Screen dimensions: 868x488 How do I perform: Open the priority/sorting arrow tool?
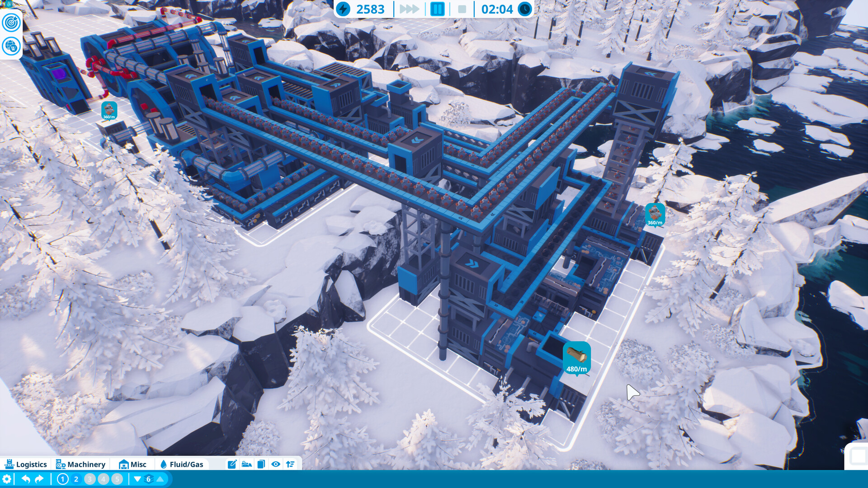pyautogui.click(x=290, y=464)
